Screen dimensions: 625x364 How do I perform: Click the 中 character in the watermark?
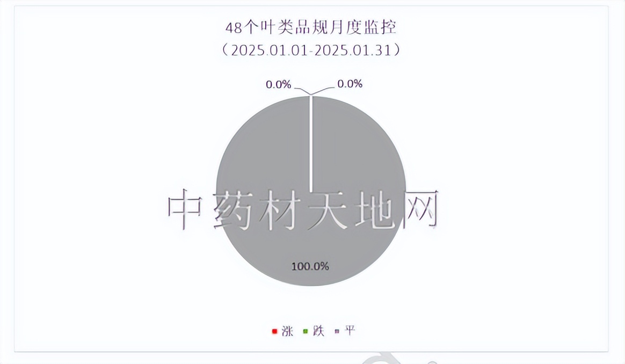pyautogui.click(x=184, y=209)
